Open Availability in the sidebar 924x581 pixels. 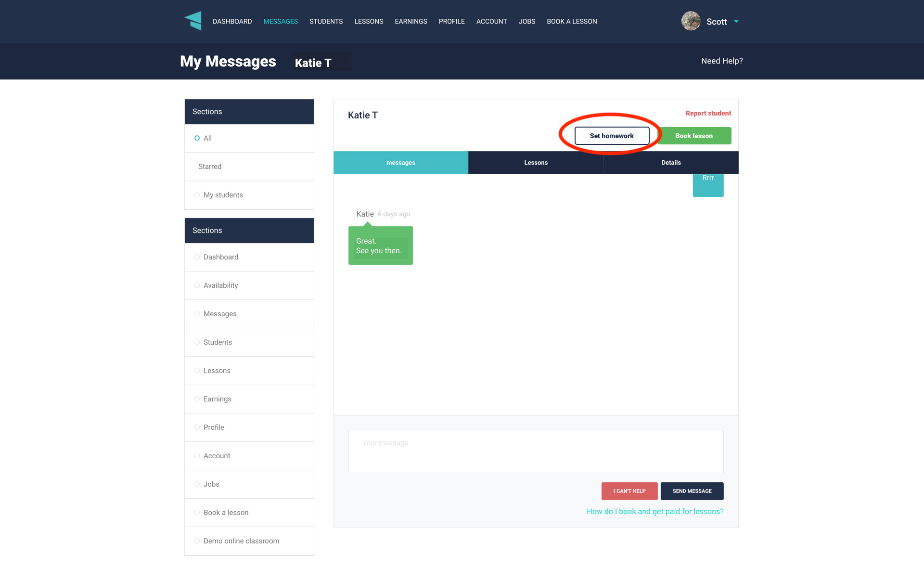(249, 285)
